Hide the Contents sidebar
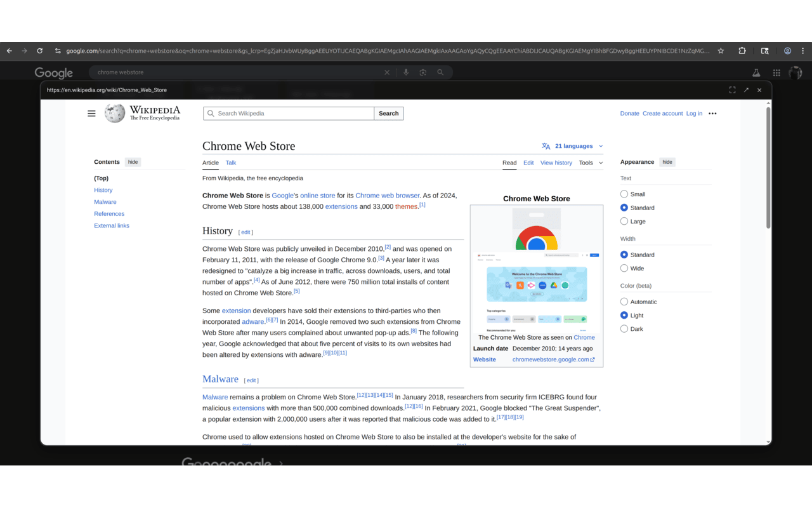This screenshot has width=812, height=508. coord(133,162)
